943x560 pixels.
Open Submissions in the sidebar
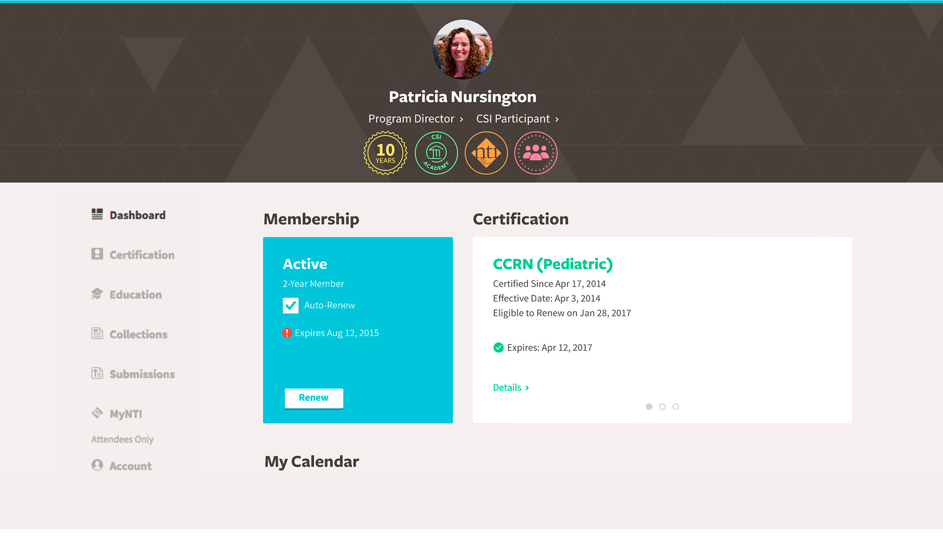coord(142,374)
